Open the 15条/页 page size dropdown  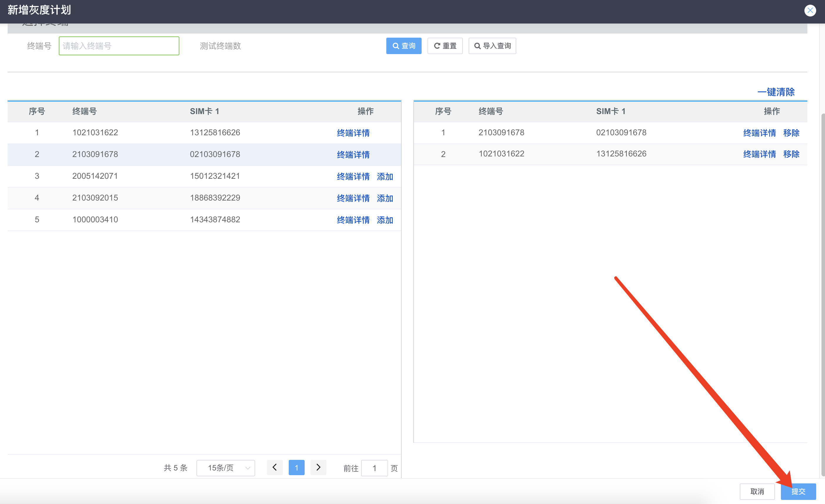(x=225, y=468)
